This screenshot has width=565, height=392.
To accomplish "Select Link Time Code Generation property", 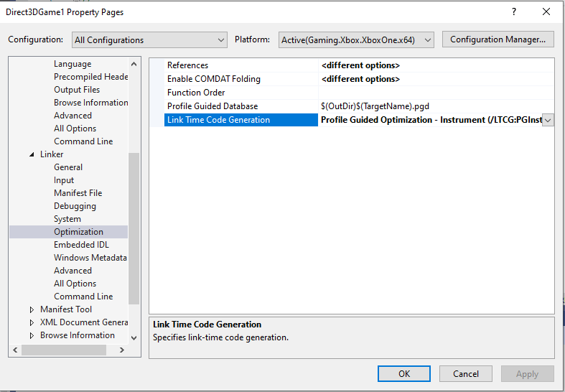I will (241, 120).
